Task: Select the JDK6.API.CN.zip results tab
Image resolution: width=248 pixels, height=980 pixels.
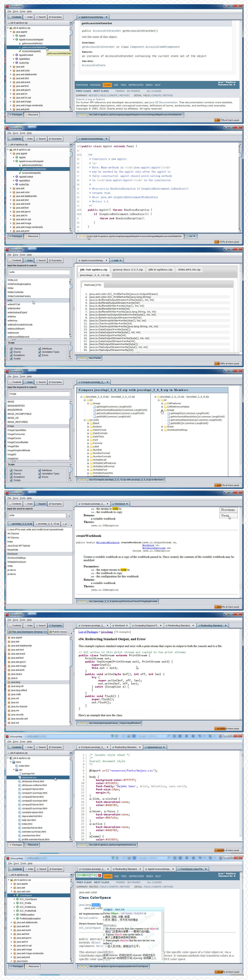Action: click(x=189, y=269)
